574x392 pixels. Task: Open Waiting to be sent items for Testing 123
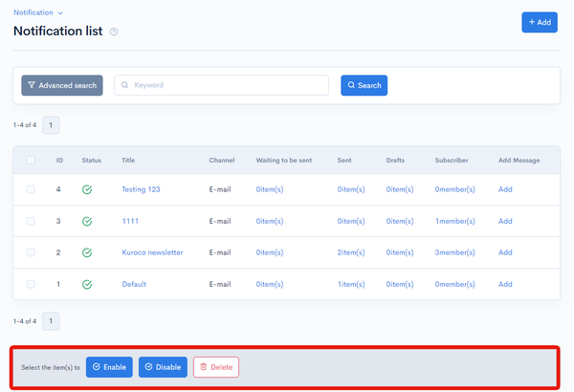coord(270,189)
